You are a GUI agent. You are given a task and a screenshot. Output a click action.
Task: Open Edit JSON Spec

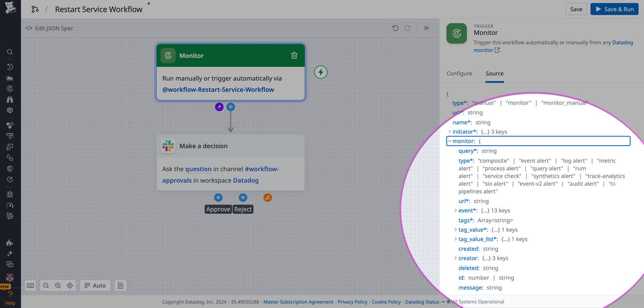point(50,29)
